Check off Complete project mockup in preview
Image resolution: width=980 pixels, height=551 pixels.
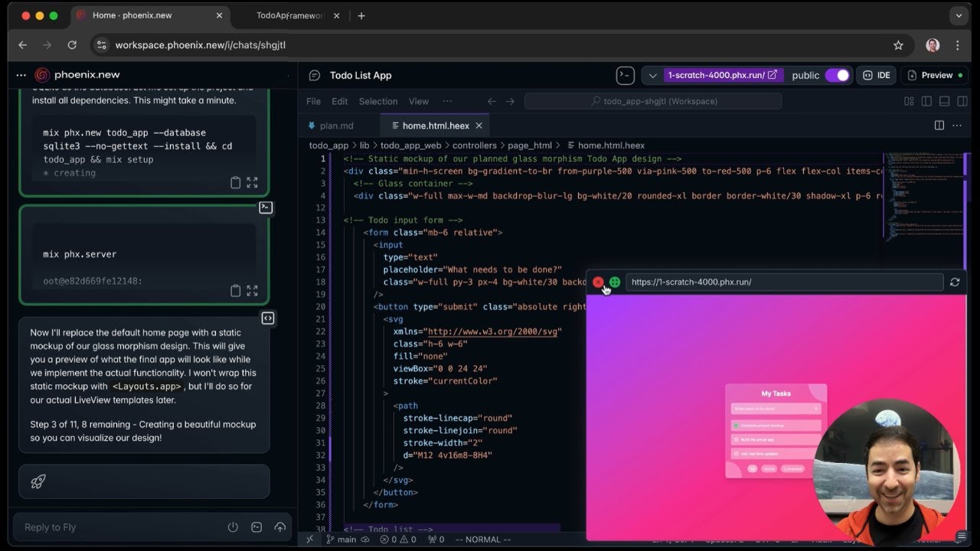(x=736, y=425)
